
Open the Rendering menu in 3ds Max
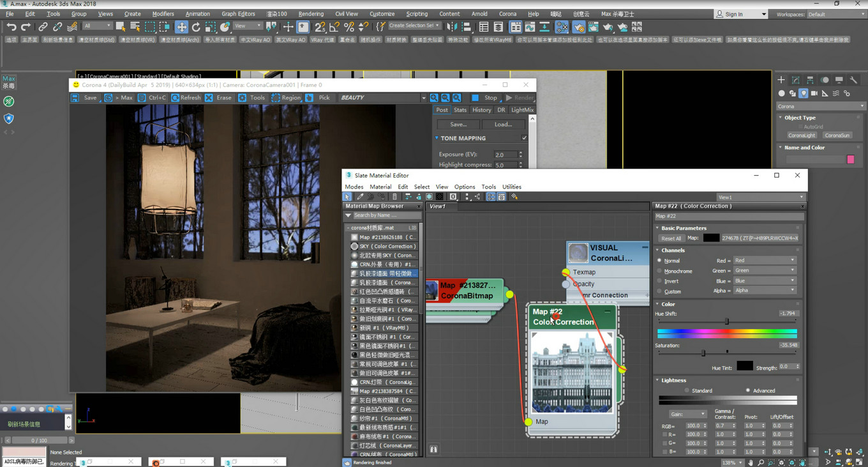tap(311, 13)
